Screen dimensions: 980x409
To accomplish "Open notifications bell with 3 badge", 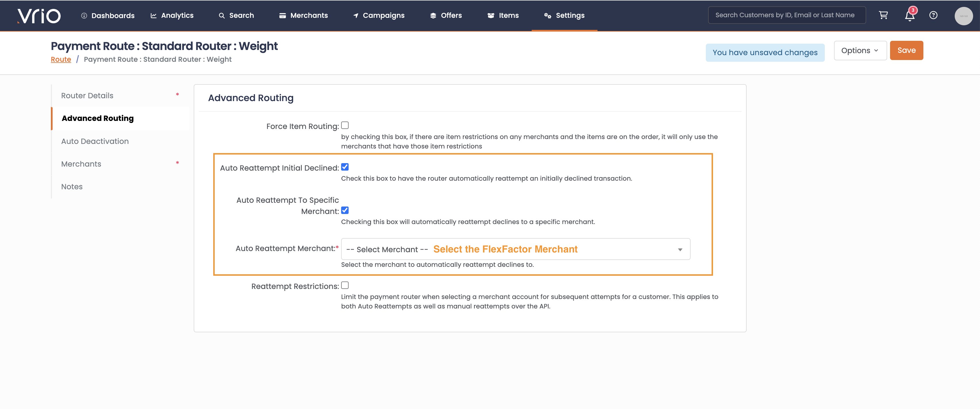I will [910, 15].
